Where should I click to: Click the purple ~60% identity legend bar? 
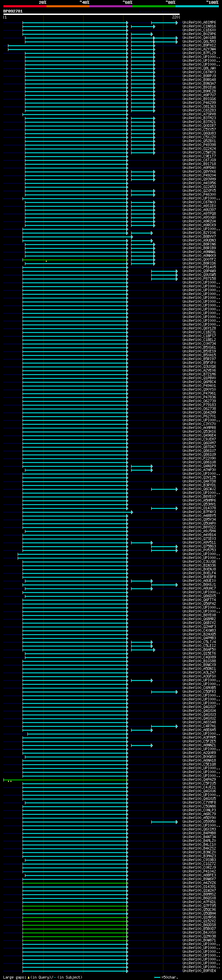click(x=111, y=6)
